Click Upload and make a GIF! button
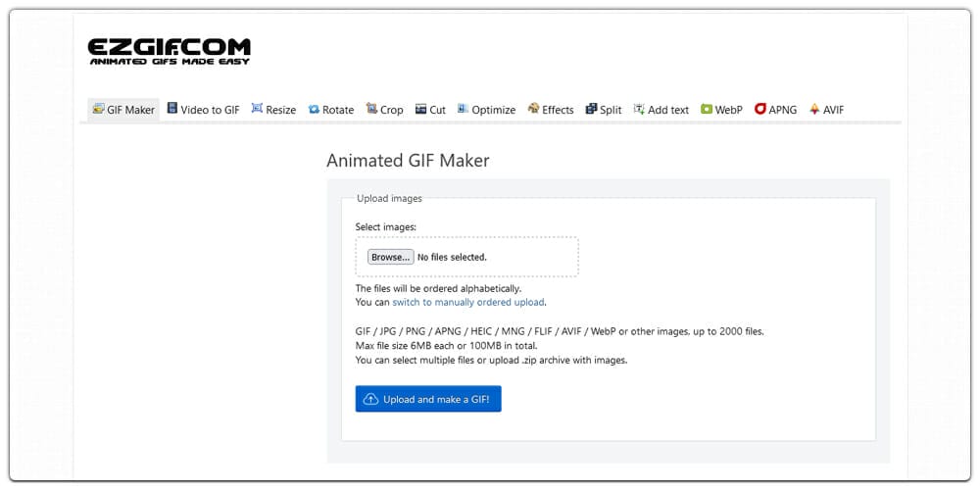The width and height of the screenshot is (980, 490). click(x=428, y=399)
